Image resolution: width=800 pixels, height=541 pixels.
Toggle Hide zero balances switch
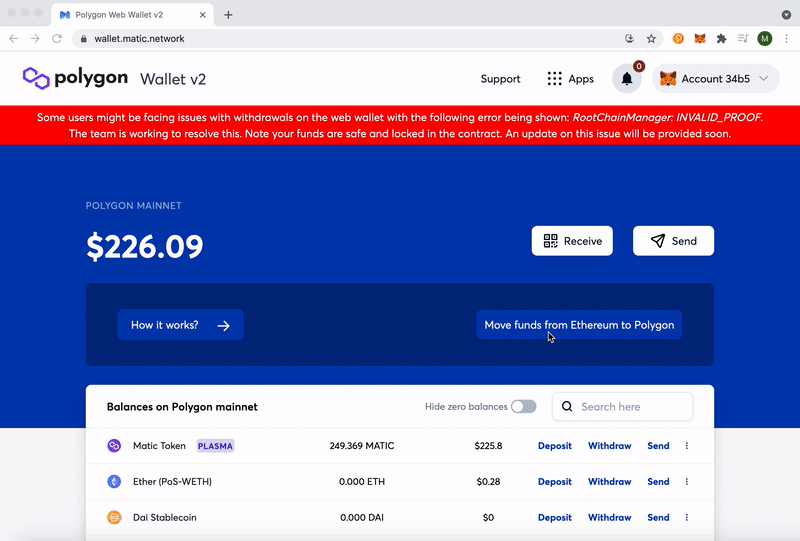pos(523,407)
